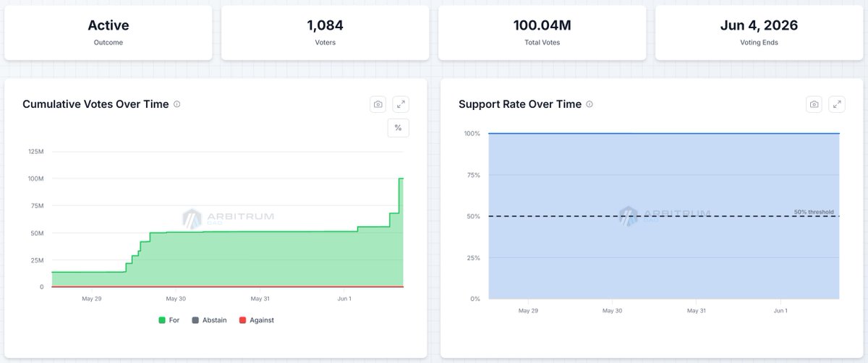868x363 pixels.
Task: Open info tooltip beside Support Rate Over Time
Action: [590, 104]
